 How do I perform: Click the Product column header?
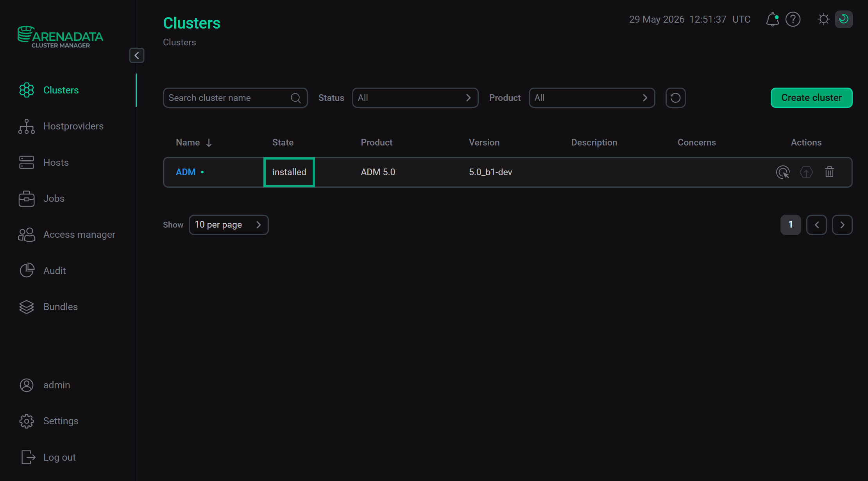(376, 142)
